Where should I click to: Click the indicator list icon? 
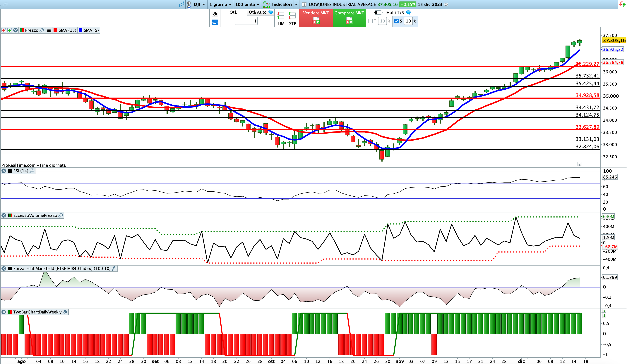coord(49,30)
